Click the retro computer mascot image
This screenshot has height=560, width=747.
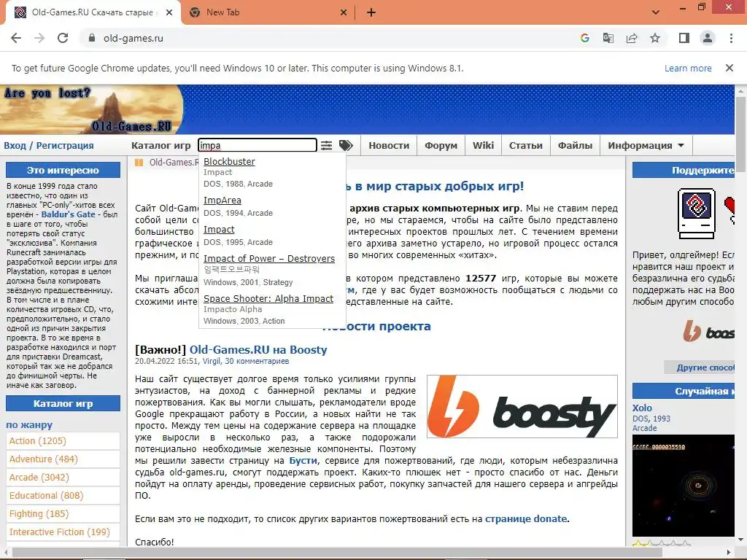[697, 214]
